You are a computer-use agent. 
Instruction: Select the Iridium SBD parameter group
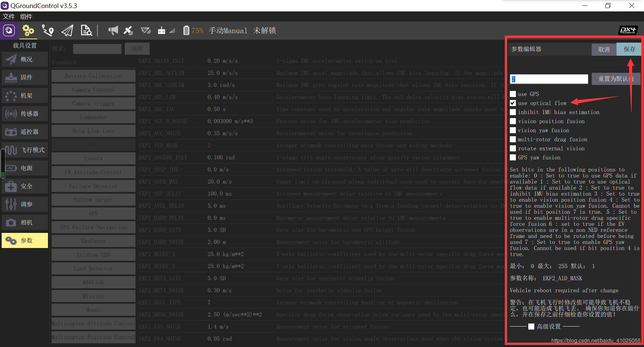tap(93, 255)
